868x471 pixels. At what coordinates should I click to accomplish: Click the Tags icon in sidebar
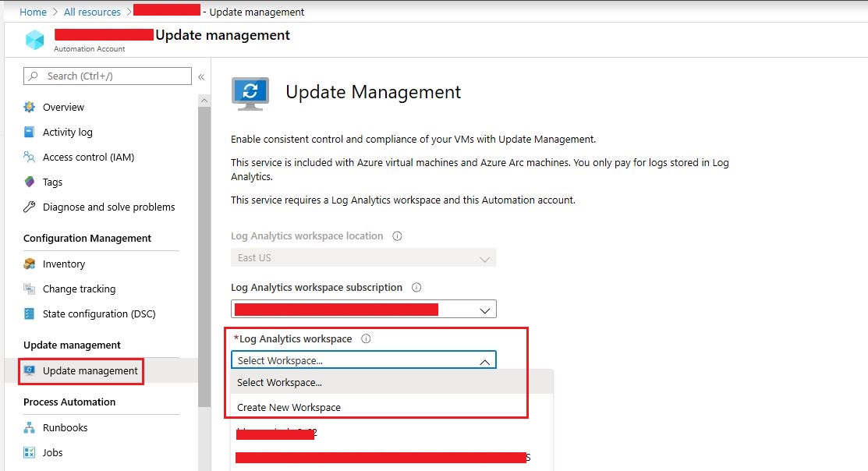30,182
